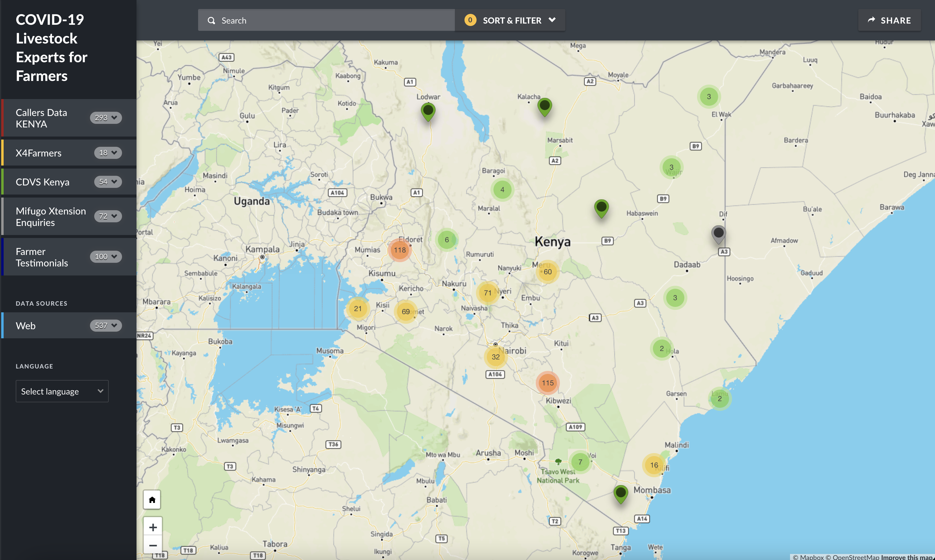Expand Mifugo Xtension Enquiries 72 dropdown

coord(108,216)
